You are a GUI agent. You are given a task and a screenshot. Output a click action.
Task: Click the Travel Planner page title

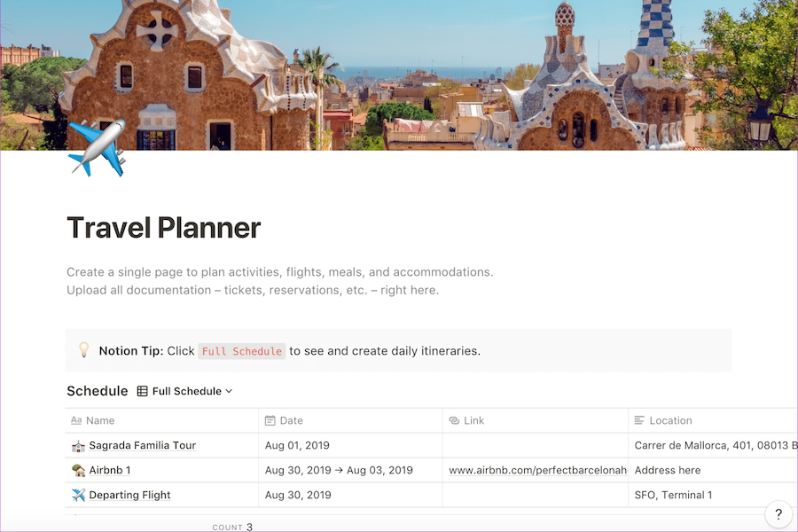(x=163, y=228)
